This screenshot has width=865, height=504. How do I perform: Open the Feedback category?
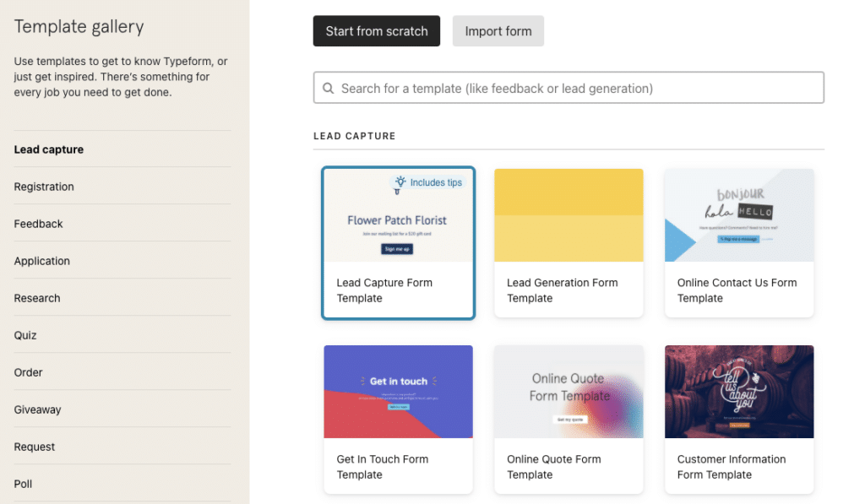click(38, 224)
